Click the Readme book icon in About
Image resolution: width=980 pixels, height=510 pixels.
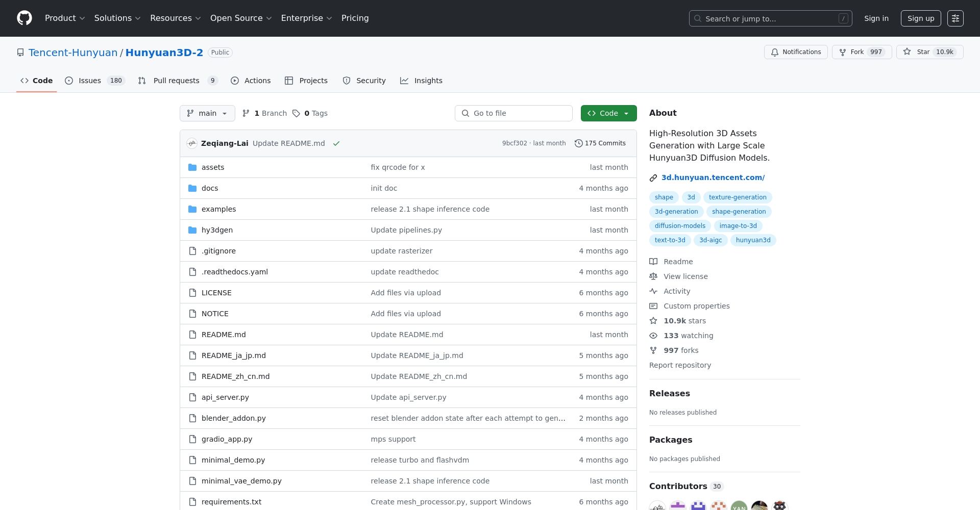click(x=653, y=262)
